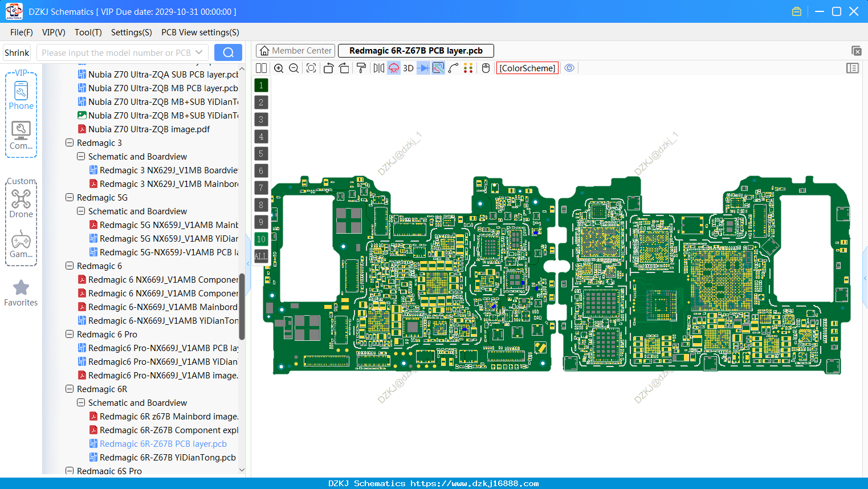The image size is (868, 489).
Task: Click the mirror flip icon
Action: point(379,68)
